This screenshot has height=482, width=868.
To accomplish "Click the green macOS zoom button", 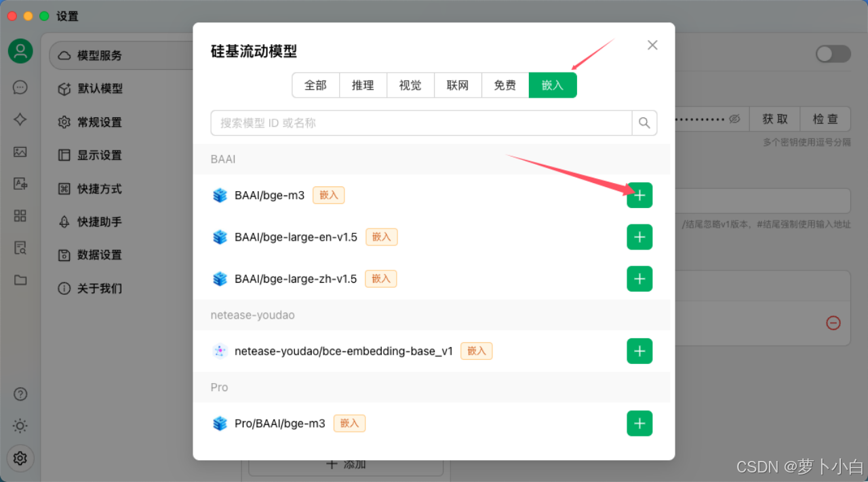I will tap(44, 16).
